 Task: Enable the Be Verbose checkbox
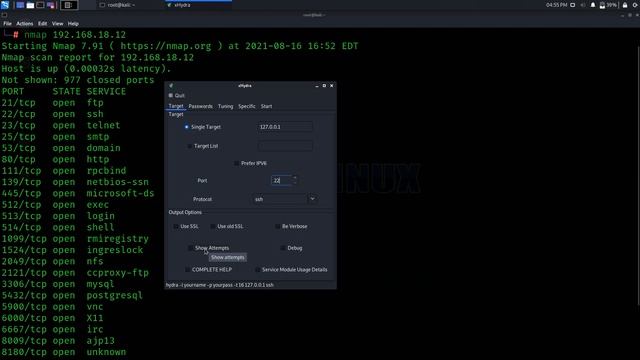click(x=278, y=226)
